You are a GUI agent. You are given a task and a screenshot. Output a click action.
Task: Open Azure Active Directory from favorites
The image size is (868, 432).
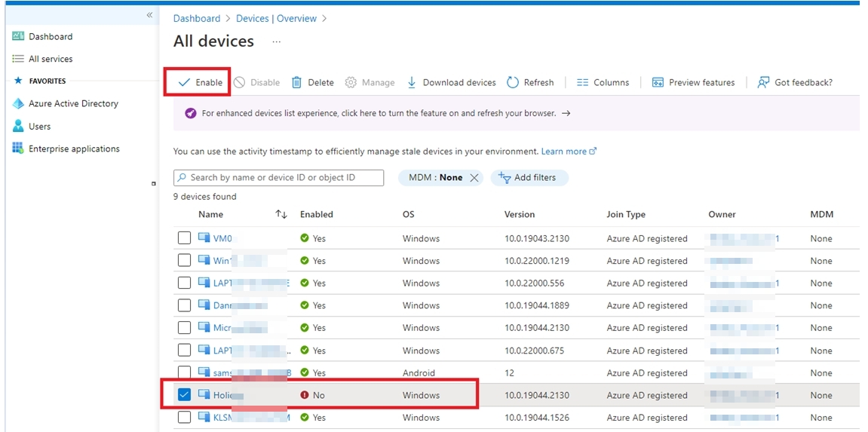72,103
